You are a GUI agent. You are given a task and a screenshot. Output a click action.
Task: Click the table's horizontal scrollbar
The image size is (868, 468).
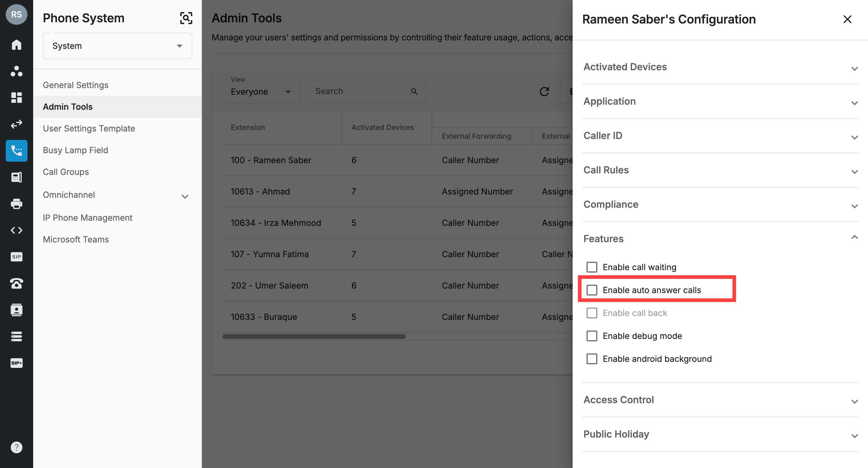click(x=314, y=337)
